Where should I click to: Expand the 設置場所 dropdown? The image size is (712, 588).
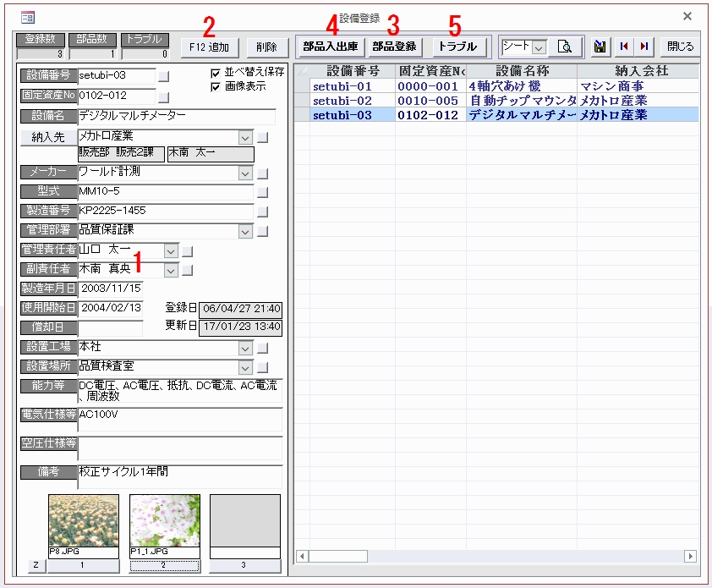click(246, 368)
